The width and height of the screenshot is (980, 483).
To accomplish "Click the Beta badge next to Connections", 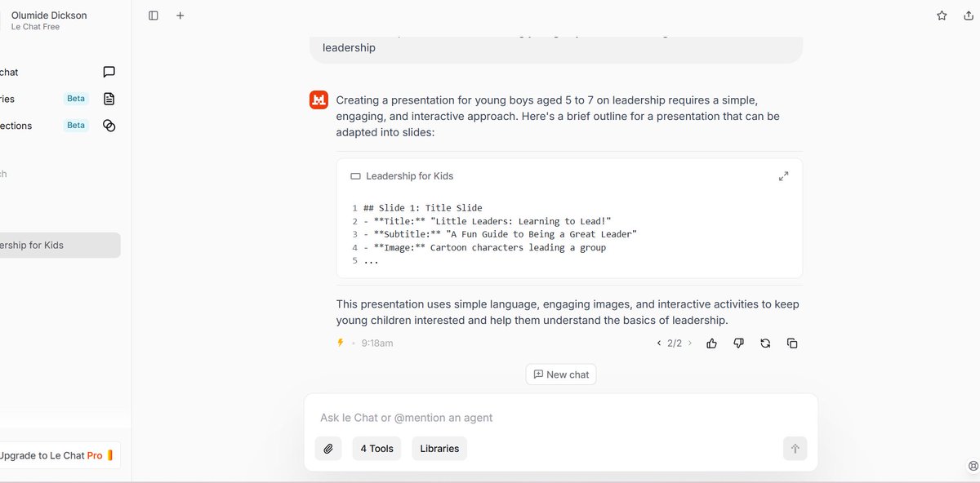I will tap(76, 126).
